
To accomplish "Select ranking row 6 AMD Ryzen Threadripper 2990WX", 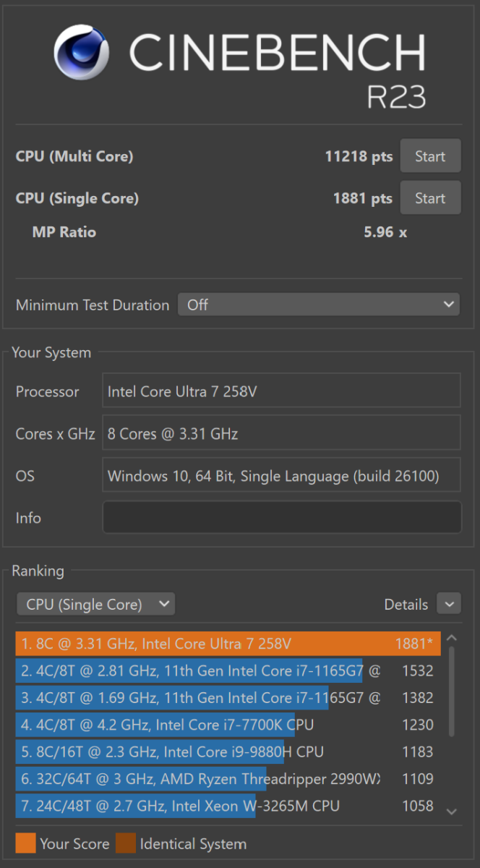I will pos(228,778).
